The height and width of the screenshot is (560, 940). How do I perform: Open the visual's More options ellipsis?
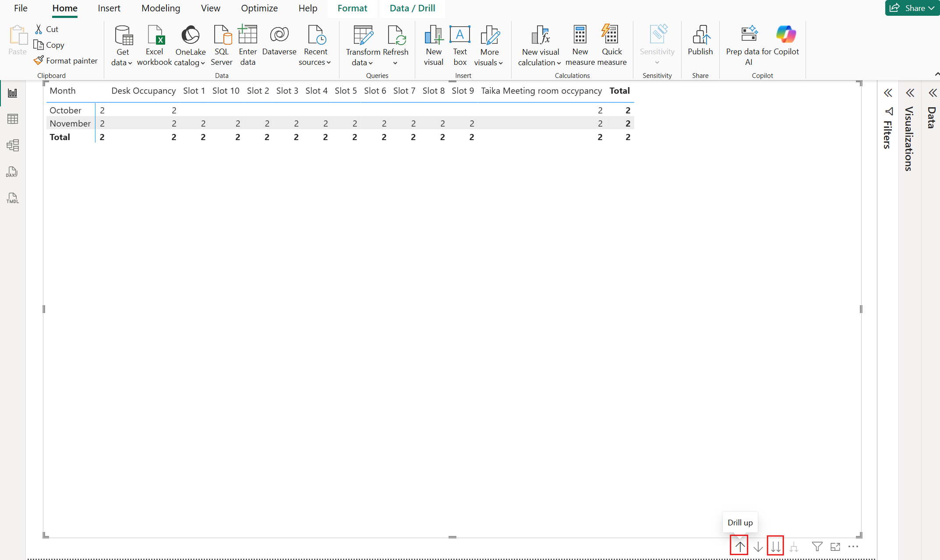(853, 546)
